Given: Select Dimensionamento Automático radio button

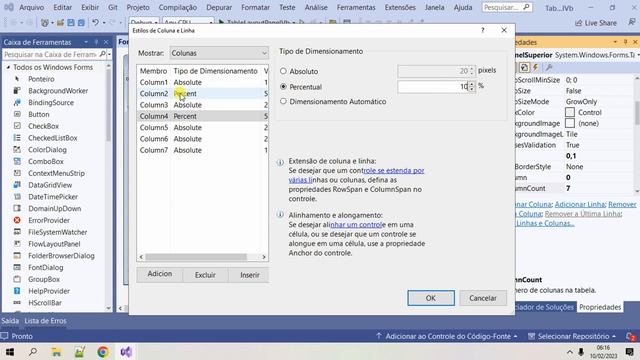Looking at the screenshot, I should (283, 101).
